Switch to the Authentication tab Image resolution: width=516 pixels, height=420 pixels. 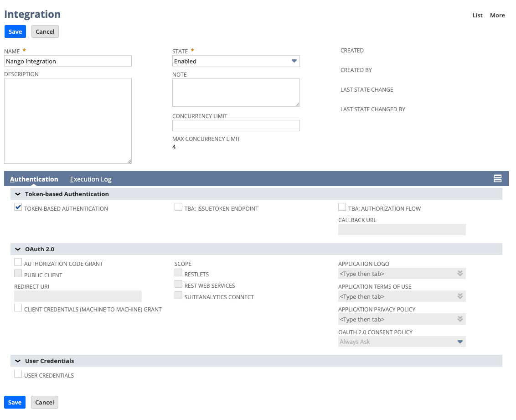pyautogui.click(x=34, y=179)
